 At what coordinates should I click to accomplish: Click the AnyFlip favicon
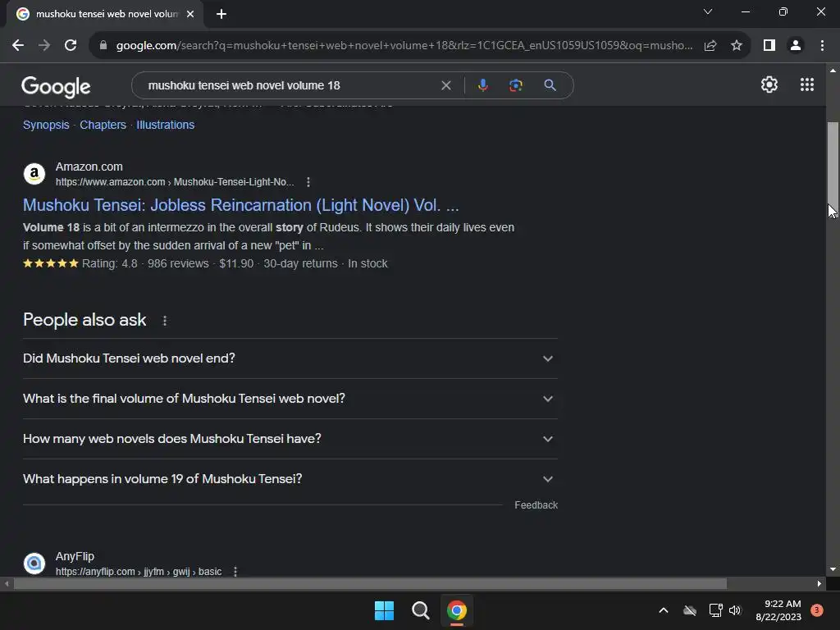(34, 564)
